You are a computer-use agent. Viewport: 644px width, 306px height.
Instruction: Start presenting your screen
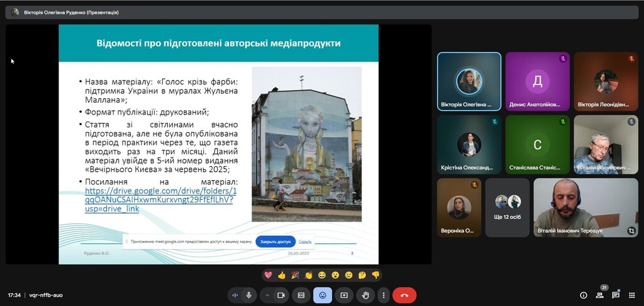pyautogui.click(x=344, y=295)
